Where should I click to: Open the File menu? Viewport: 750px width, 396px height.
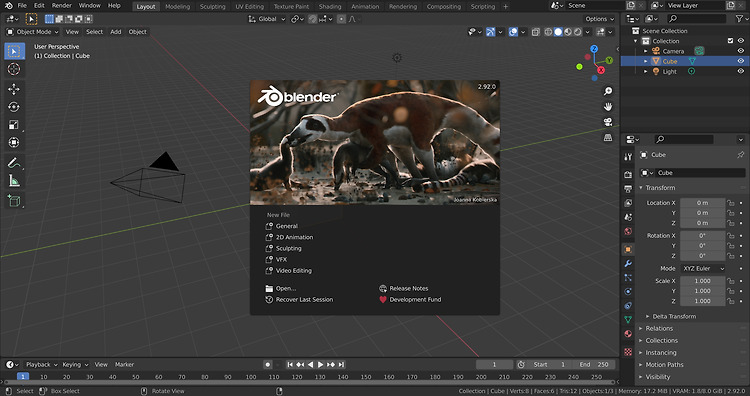click(22, 6)
